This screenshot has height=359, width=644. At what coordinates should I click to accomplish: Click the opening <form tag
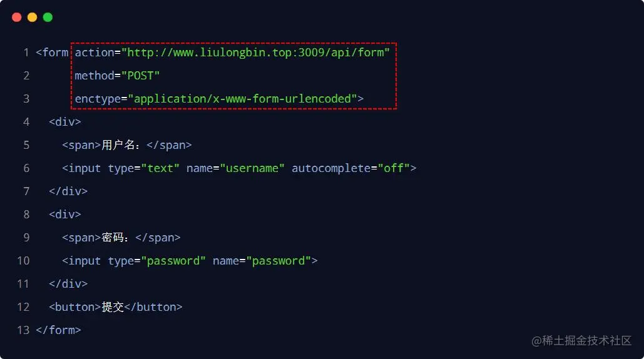[53, 53]
